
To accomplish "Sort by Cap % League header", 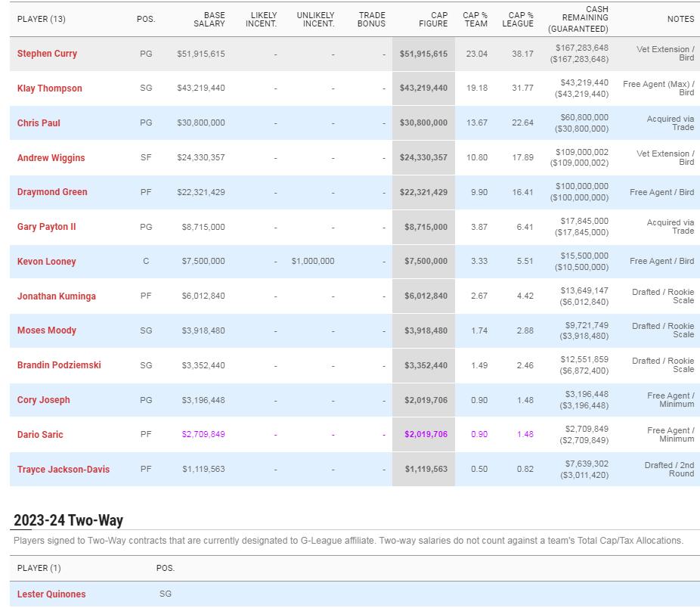I will click(518, 19).
